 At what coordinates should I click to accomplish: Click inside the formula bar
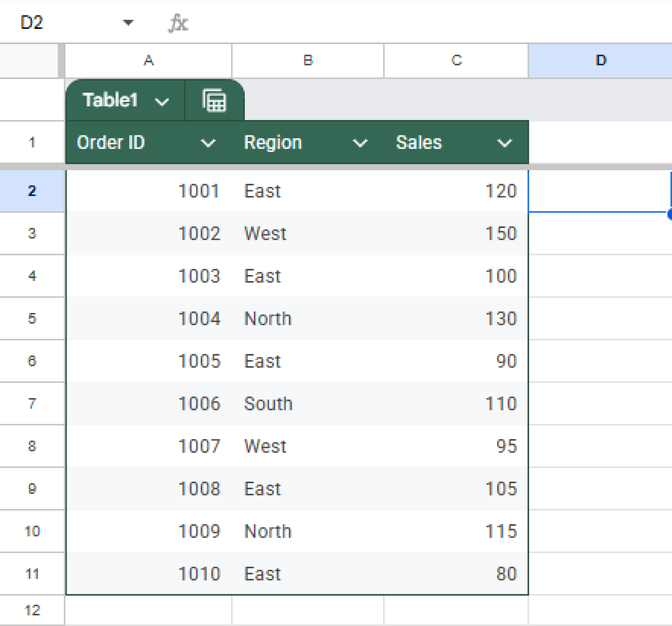coord(406,23)
